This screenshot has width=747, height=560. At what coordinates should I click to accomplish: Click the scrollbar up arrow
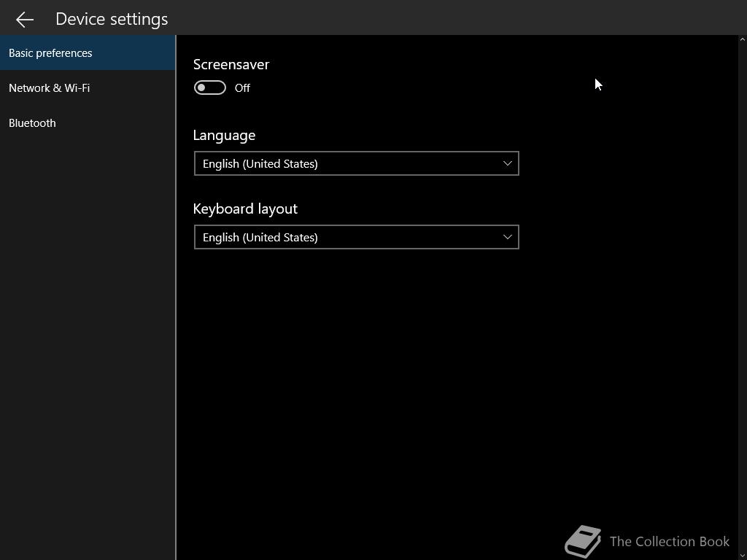pos(742,40)
